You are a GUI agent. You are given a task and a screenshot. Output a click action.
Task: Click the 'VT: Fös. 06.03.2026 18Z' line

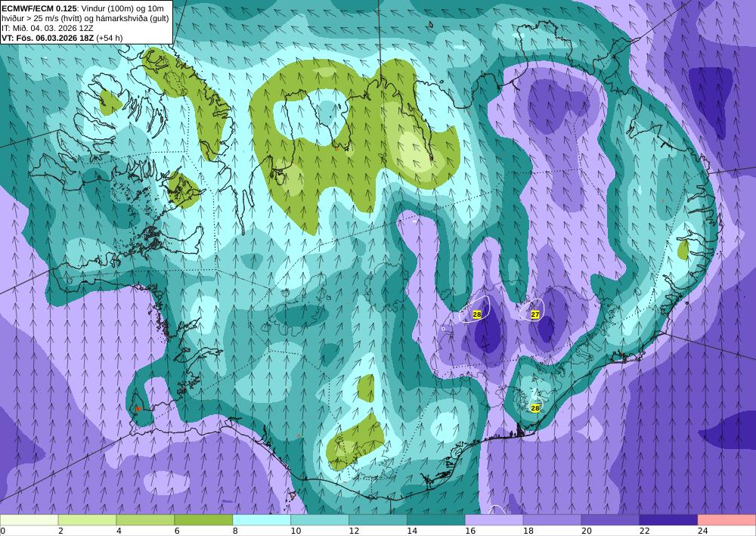tap(62, 38)
